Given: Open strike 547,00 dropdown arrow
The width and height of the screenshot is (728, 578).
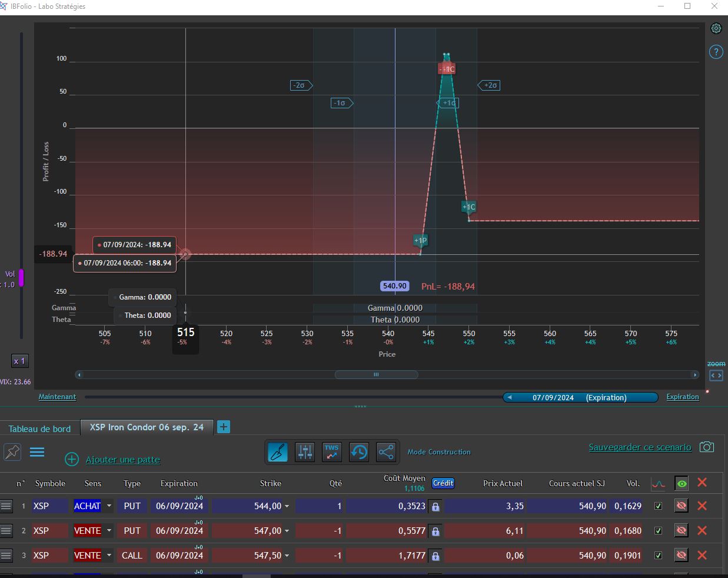Looking at the screenshot, I should (x=287, y=531).
